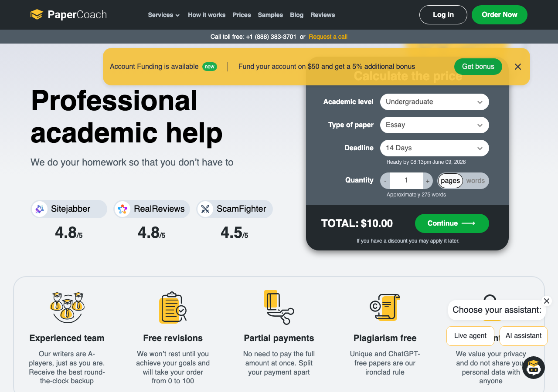Click the Order Now button
The height and width of the screenshot is (392, 558).
point(500,15)
